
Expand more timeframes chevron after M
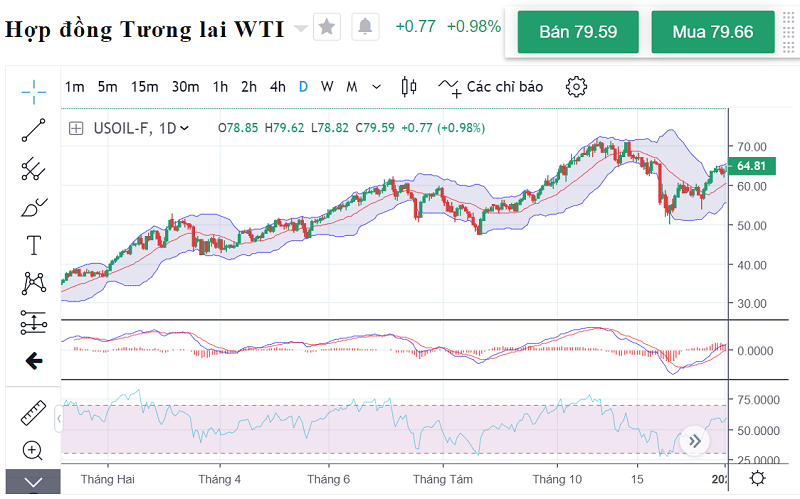[x=376, y=87]
